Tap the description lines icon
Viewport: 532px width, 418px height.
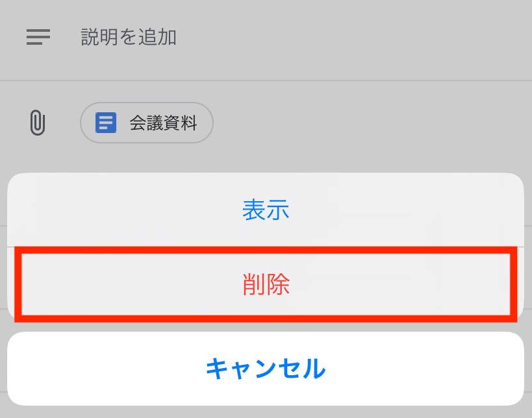point(38,37)
